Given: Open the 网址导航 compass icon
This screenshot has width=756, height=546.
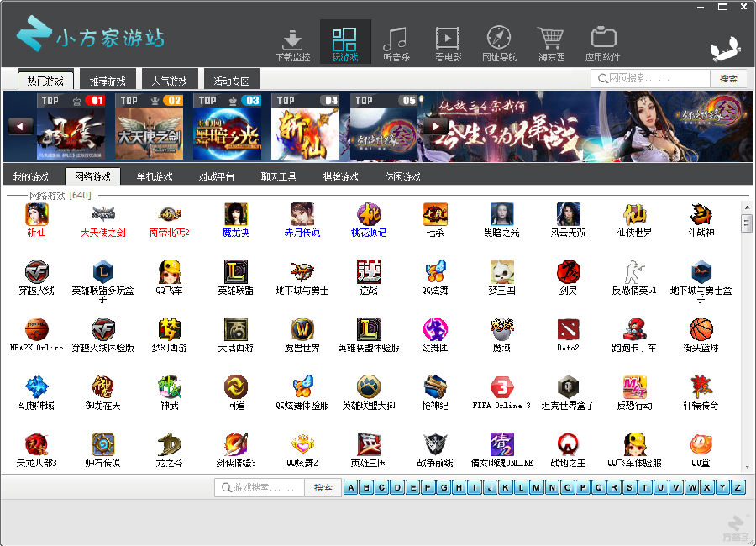Looking at the screenshot, I should click(x=499, y=44).
